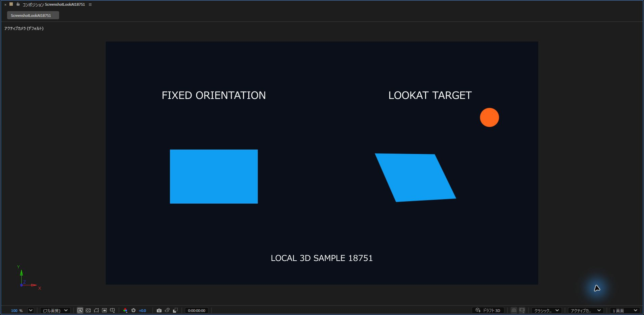The width and height of the screenshot is (644, 315).
Task: Click the 100 % zoom value
Action: [x=17, y=311]
